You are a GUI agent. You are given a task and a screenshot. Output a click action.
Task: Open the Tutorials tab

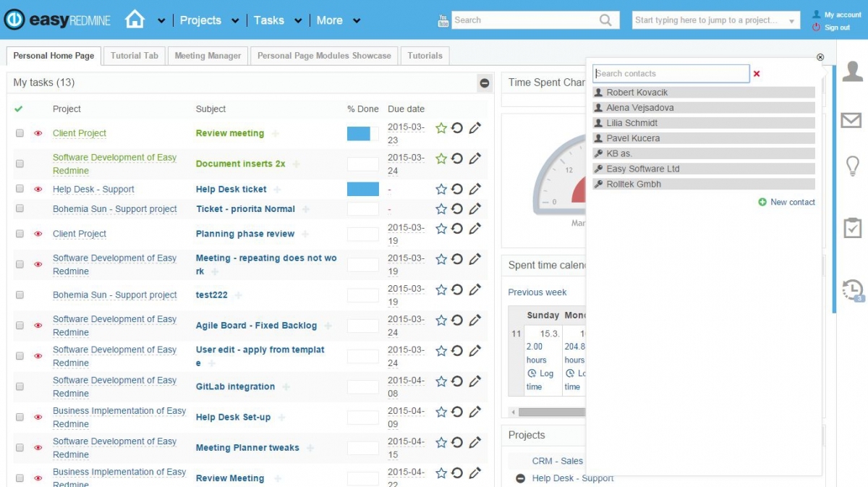(425, 56)
